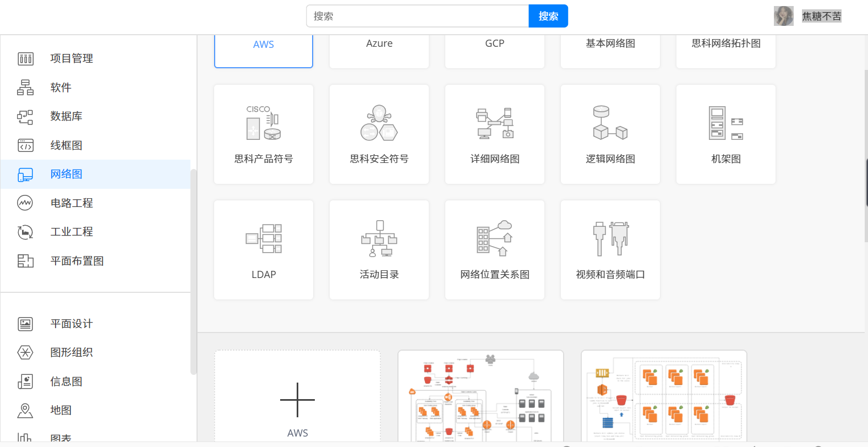Screen dimensions: 868x447
Task: Click the 图形组织 hexagon icon
Action: (x=25, y=352)
